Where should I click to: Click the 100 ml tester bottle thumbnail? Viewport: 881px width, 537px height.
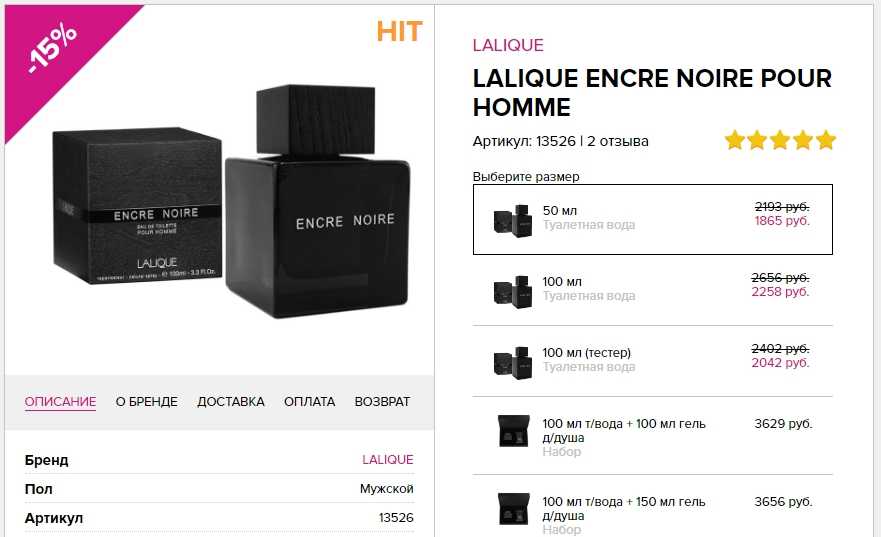[512, 363]
